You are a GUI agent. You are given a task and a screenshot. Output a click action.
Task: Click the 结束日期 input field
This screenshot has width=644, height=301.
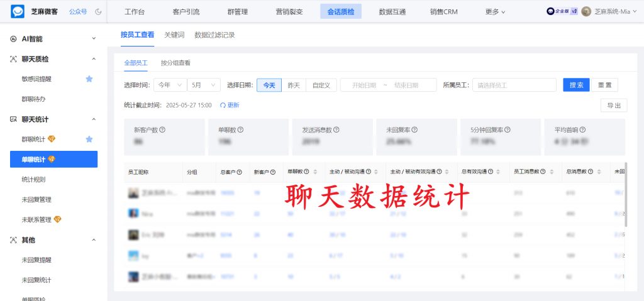[x=407, y=85]
